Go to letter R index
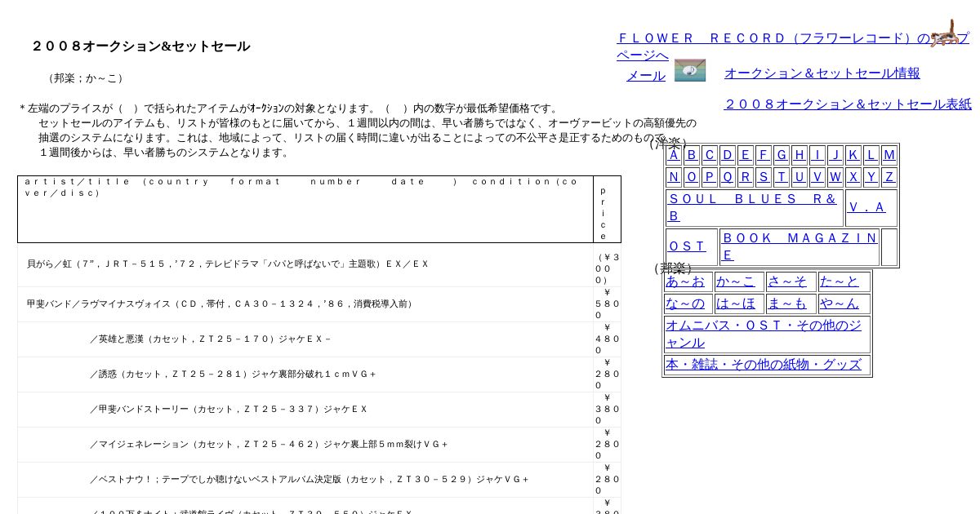 (x=746, y=177)
